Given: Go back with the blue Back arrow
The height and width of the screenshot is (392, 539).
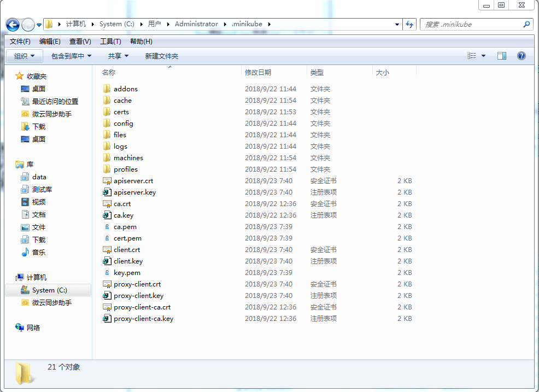Looking at the screenshot, I should click(x=13, y=25).
